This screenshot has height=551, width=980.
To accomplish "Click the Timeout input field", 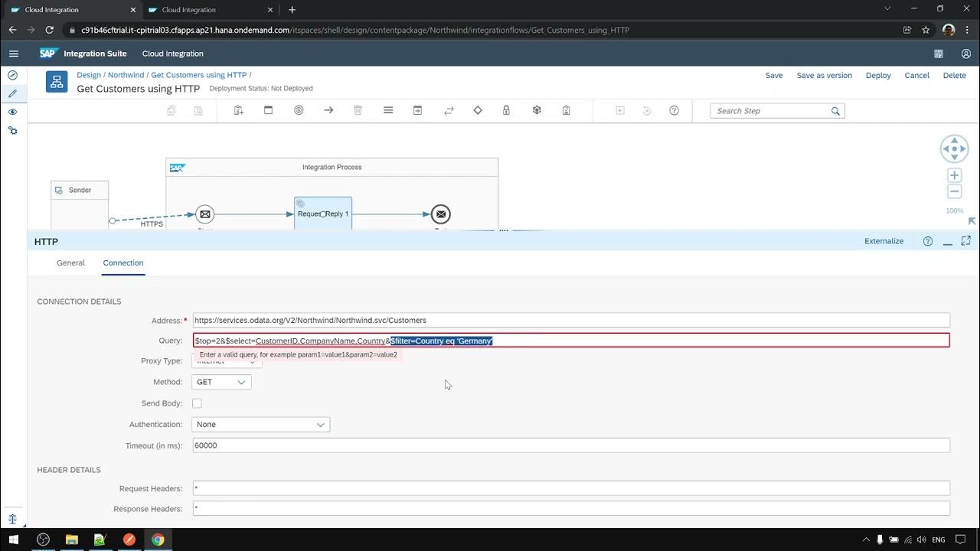I will pyautogui.click(x=571, y=445).
